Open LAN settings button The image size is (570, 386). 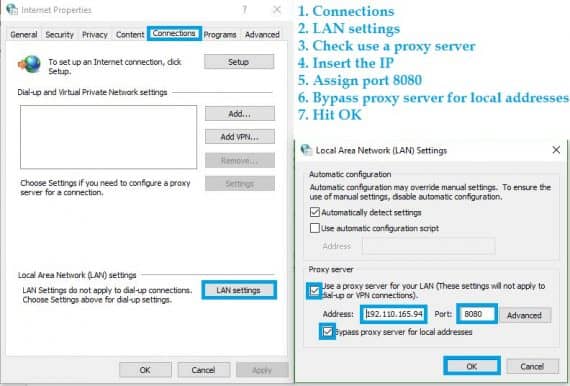pos(239,290)
